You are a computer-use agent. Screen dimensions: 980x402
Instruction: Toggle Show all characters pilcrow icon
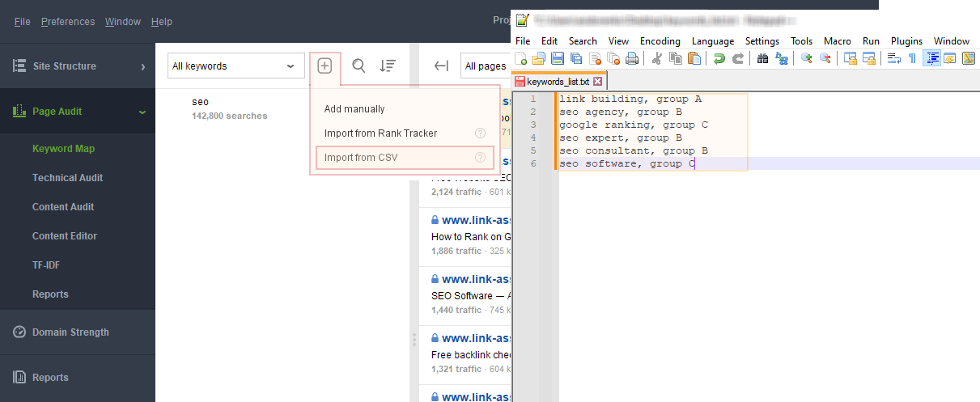tap(912, 58)
